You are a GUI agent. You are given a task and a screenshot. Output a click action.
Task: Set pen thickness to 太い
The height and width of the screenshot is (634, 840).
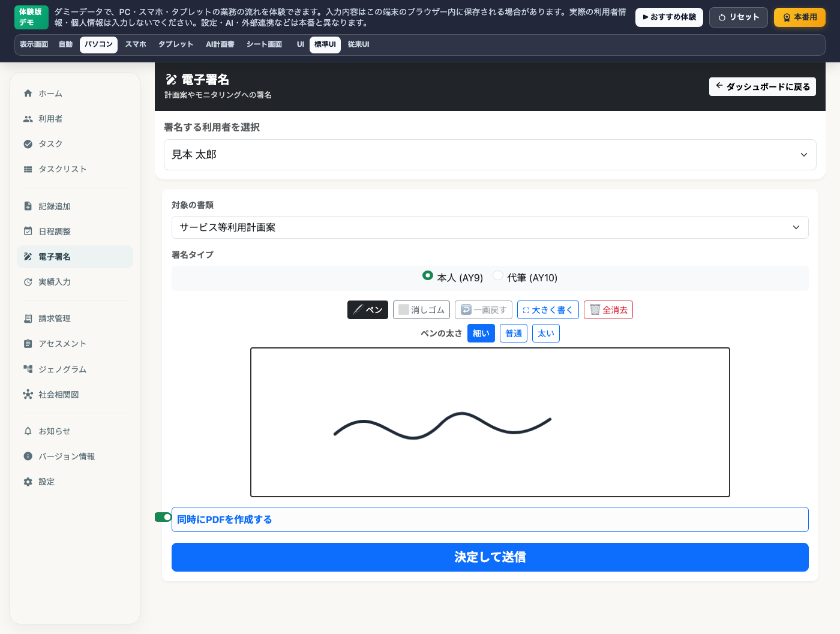546,333
